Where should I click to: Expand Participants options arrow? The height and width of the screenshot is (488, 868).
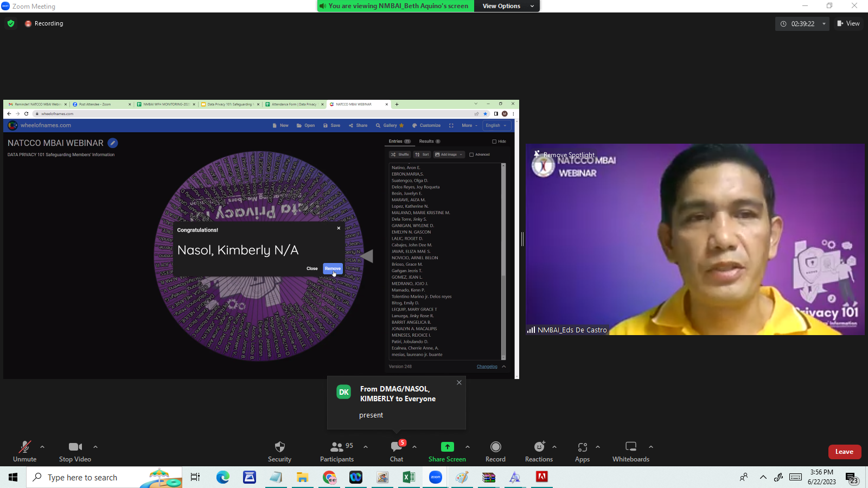click(366, 447)
